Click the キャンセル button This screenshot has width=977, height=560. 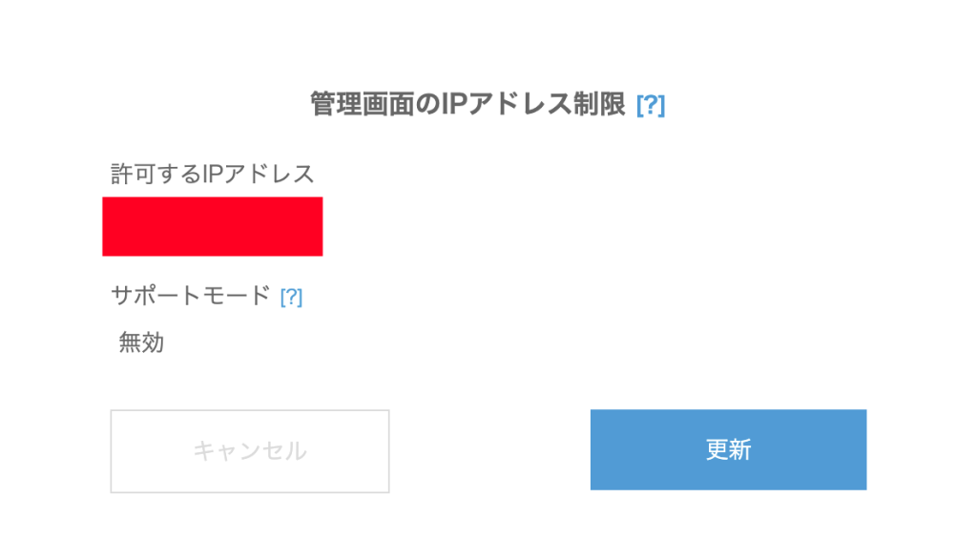tap(250, 451)
